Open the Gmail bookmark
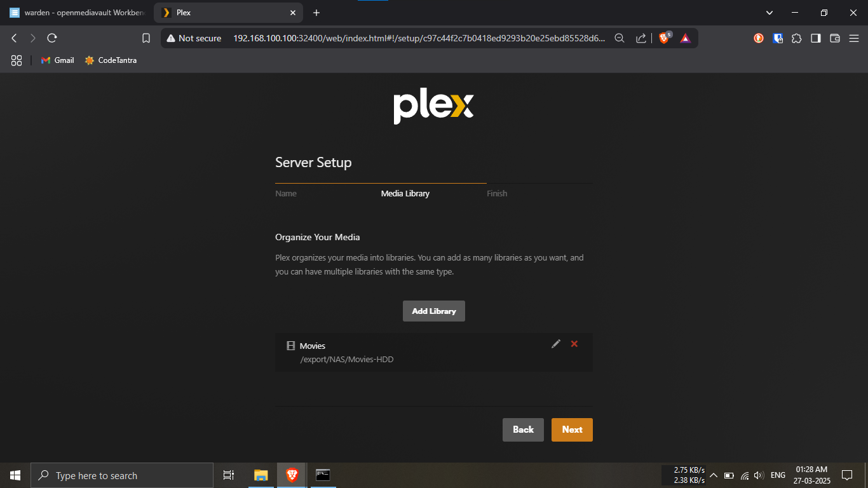The image size is (868, 488). (x=58, y=60)
